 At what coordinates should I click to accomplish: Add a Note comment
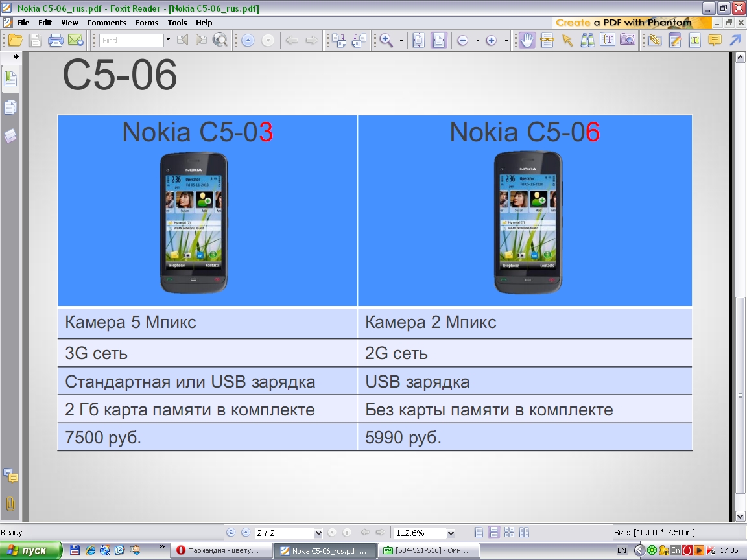point(715,40)
